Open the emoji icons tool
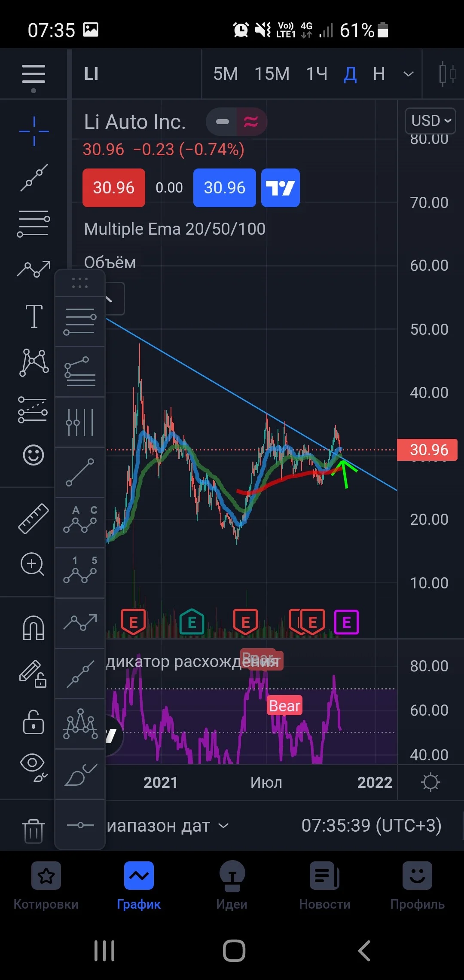Viewport: 464px width, 980px height. tap(34, 455)
